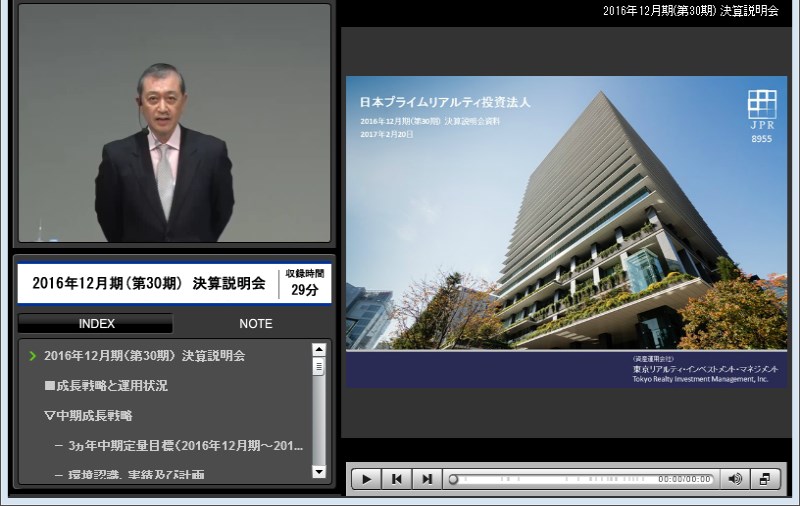
Task: Switch to the INDEX tab
Action: point(96,323)
